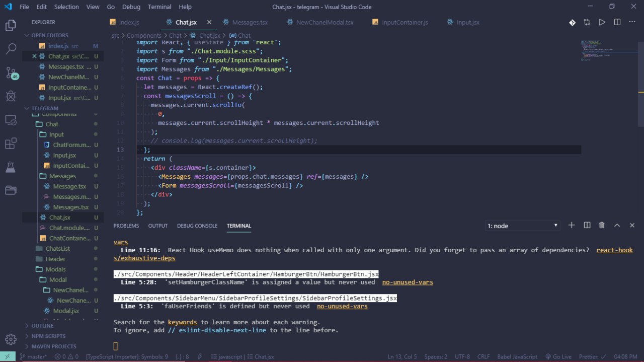
Task: Open editor More Actions ellipsis
Action: click(632, 23)
